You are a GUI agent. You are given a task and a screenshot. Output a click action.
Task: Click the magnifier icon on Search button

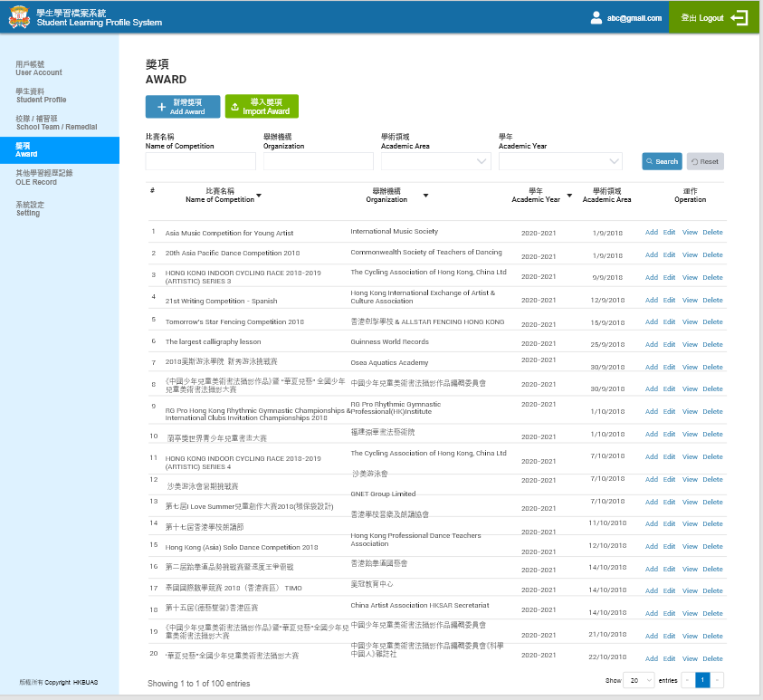(x=650, y=161)
